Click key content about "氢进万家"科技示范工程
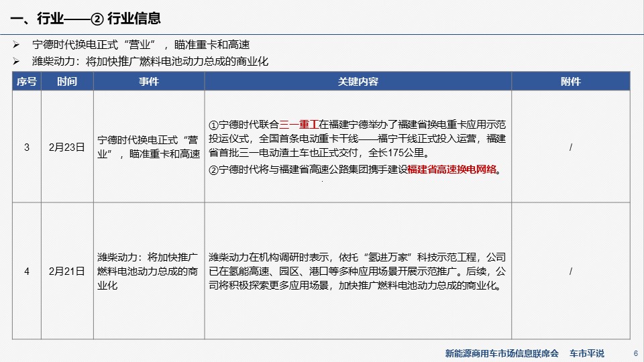Screen dimensions: 644x362 [358, 271]
